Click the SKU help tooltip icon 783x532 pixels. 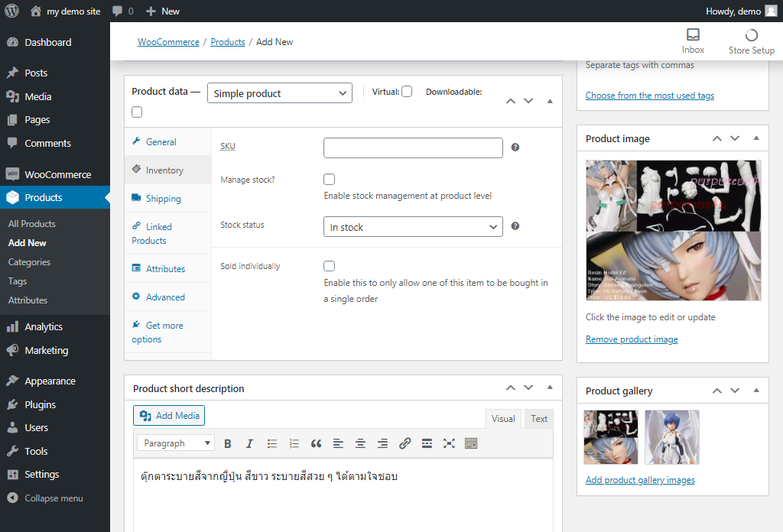515,148
